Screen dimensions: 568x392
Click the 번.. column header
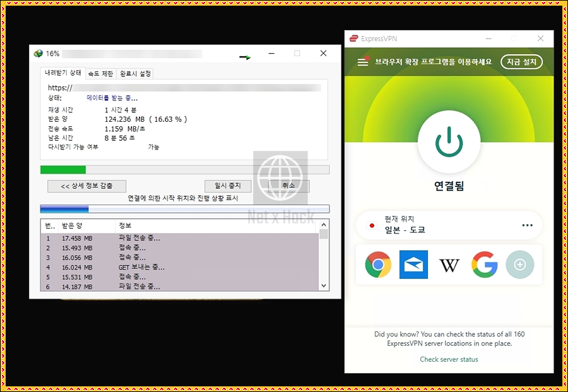point(50,226)
